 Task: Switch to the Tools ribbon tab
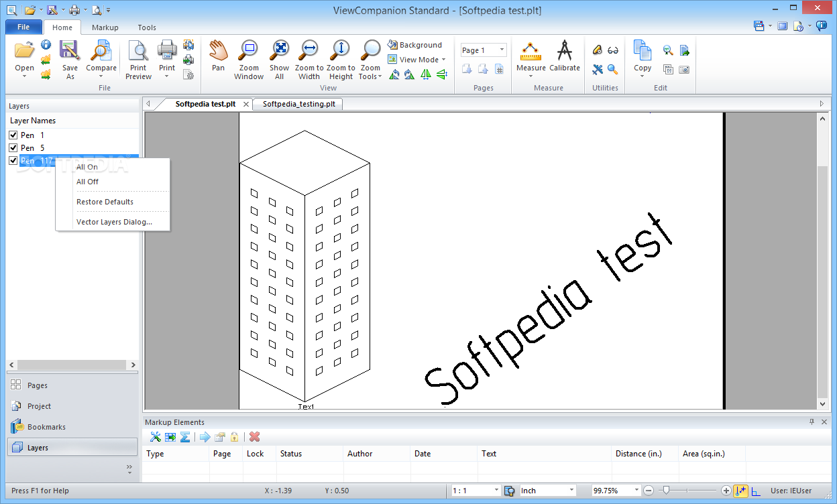[x=147, y=27]
